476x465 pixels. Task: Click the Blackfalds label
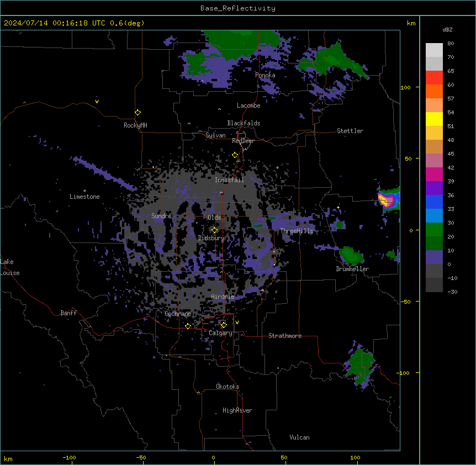(x=244, y=123)
